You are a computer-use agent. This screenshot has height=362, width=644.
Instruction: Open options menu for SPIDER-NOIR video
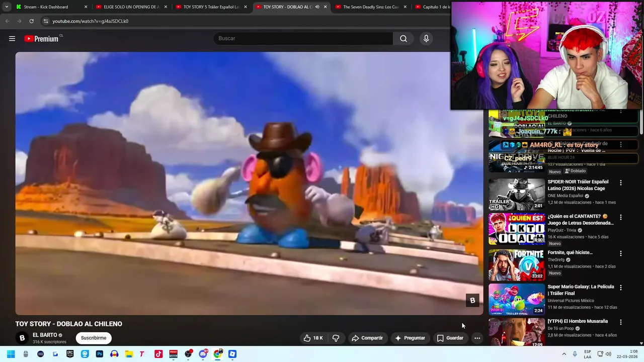click(x=621, y=183)
